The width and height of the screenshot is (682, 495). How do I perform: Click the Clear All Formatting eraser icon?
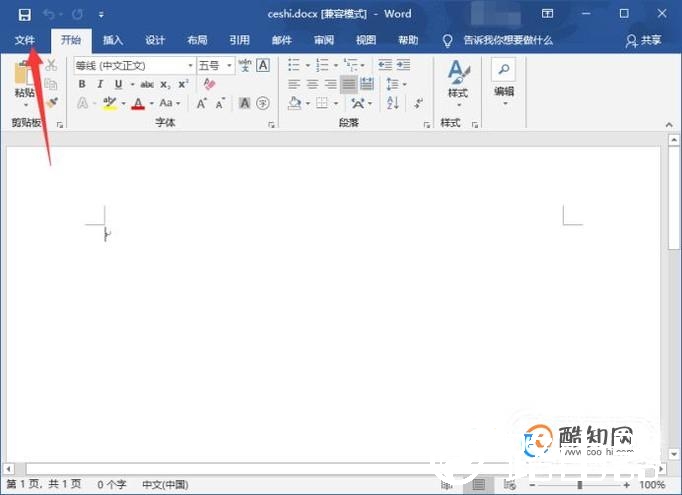[x=210, y=84]
